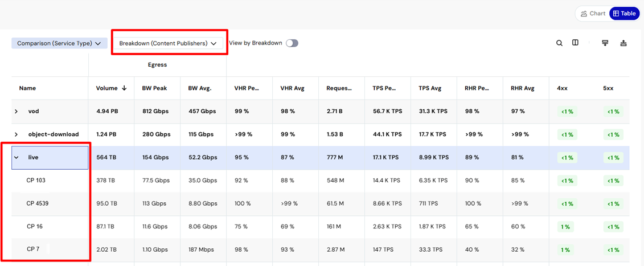The height and width of the screenshot is (266, 644).
Task: Click the TPS Avg column header
Action: pos(429,88)
